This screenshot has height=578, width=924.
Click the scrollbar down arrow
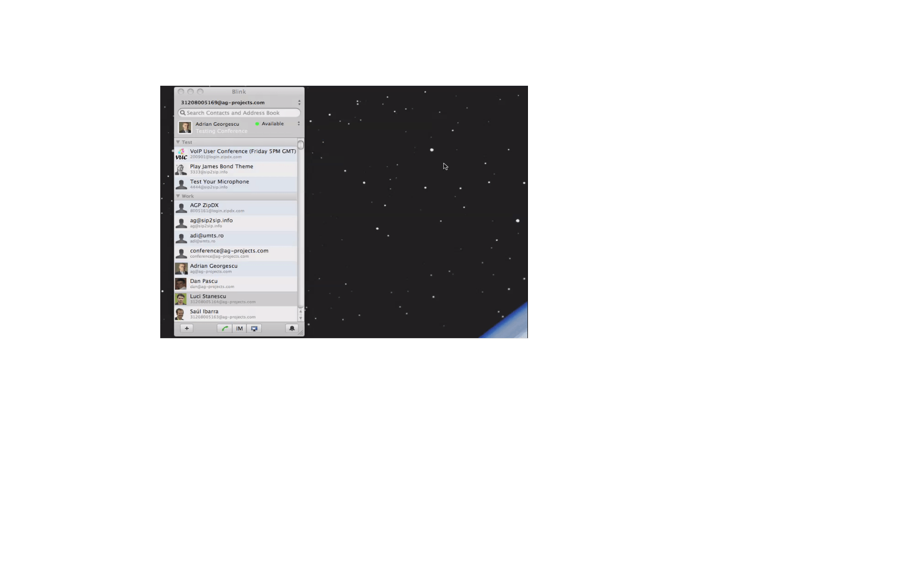click(301, 318)
